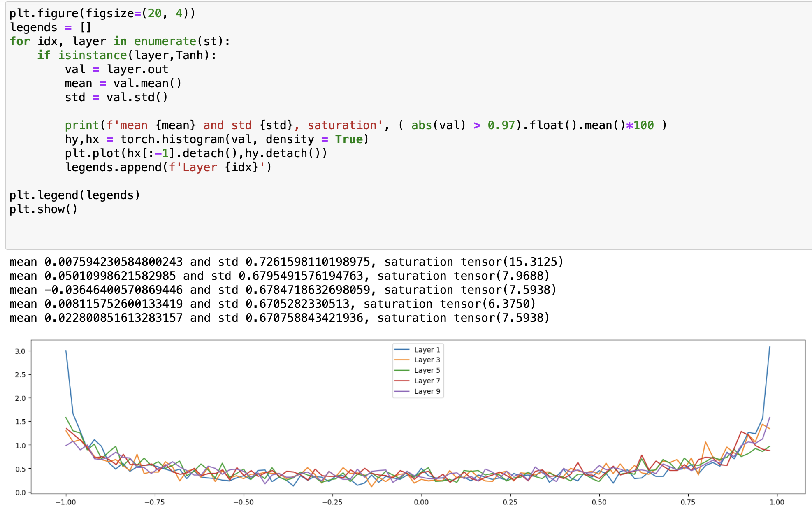Click the torch.histogram code line

216,139
